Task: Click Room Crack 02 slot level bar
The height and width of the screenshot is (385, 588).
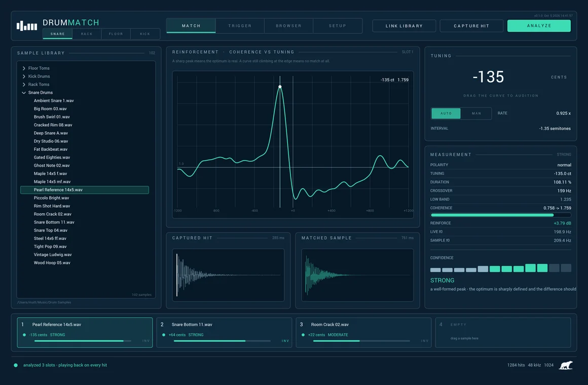Action: [361, 341]
